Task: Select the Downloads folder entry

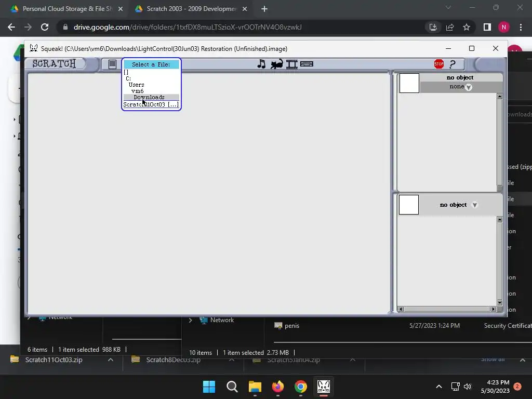Action: (x=151, y=97)
